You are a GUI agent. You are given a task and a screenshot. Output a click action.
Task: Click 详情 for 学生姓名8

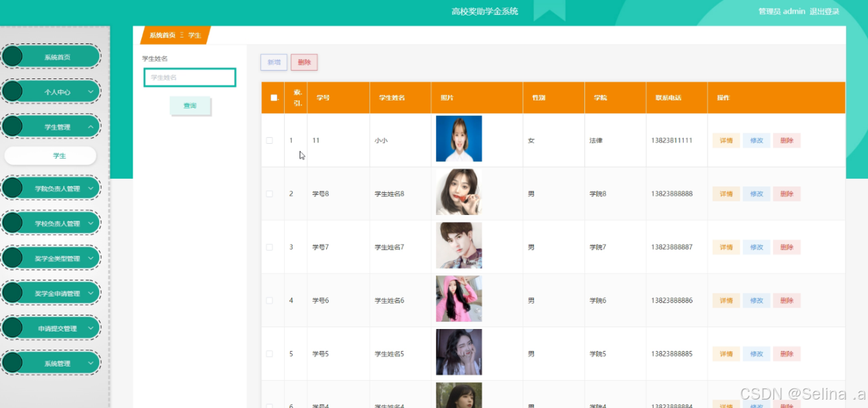tap(726, 194)
